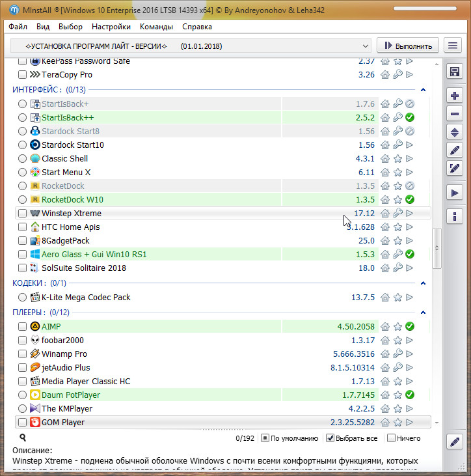Click The KMPlayer entry name
The height and width of the screenshot is (476, 471).
click(x=67, y=409)
